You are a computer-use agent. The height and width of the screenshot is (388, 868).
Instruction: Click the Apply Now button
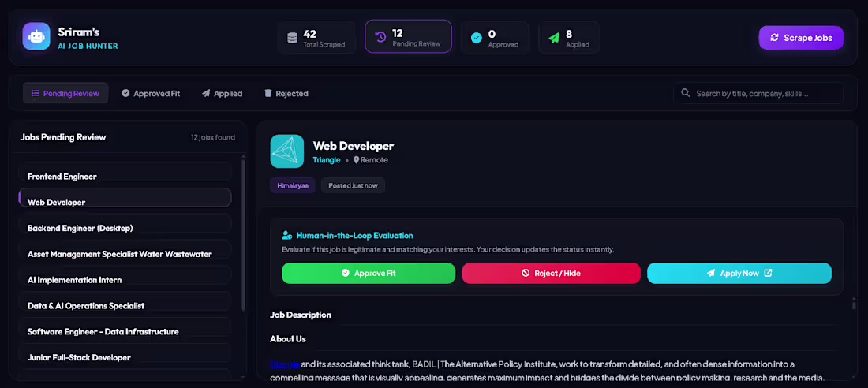coord(739,273)
